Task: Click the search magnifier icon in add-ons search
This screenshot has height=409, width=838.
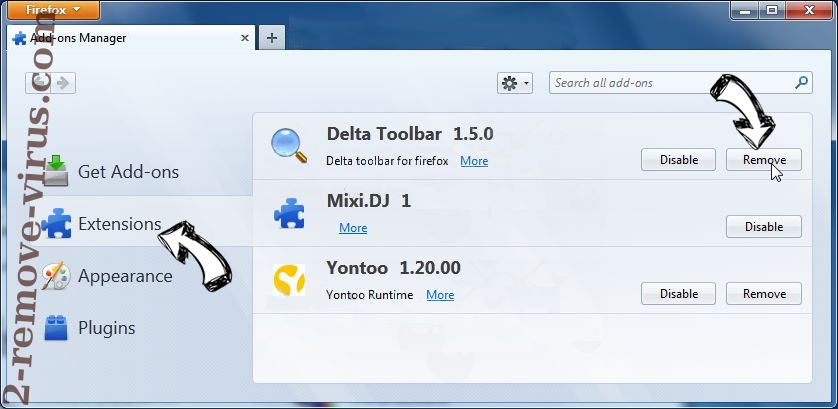Action: [x=801, y=83]
